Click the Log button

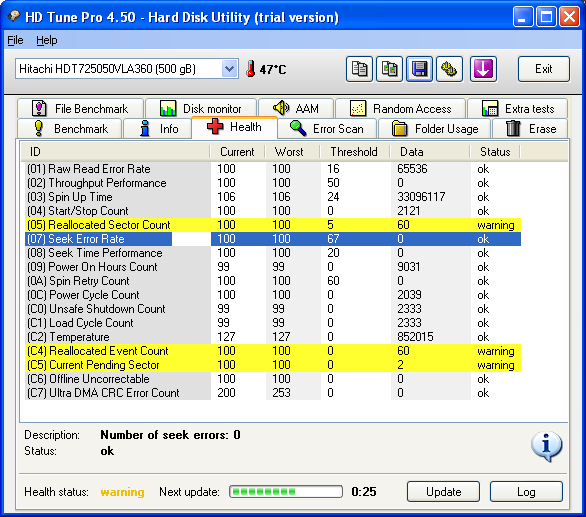[526, 492]
